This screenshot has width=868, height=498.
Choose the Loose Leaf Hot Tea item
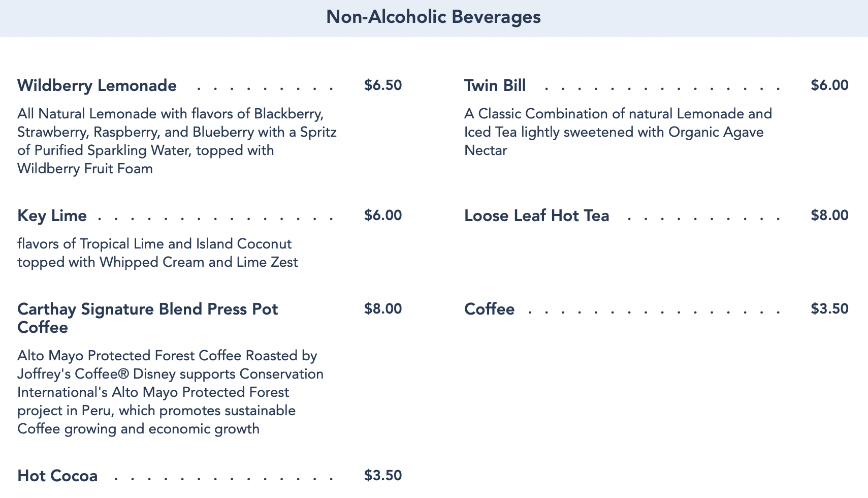(536, 215)
